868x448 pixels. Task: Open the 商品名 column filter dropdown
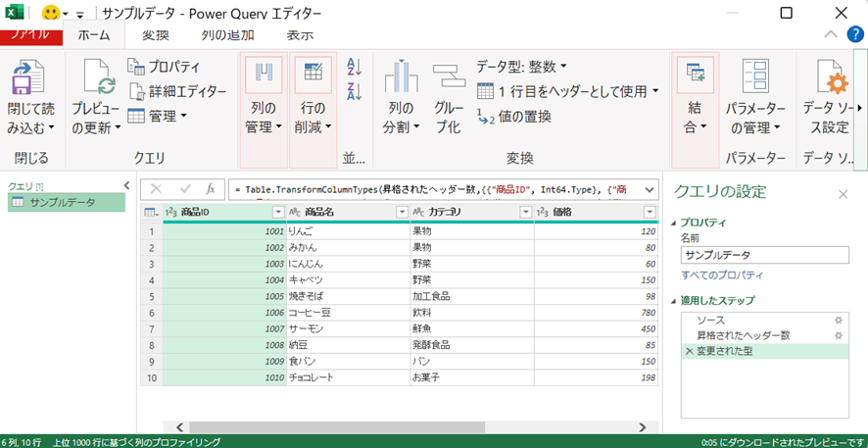[401, 213]
